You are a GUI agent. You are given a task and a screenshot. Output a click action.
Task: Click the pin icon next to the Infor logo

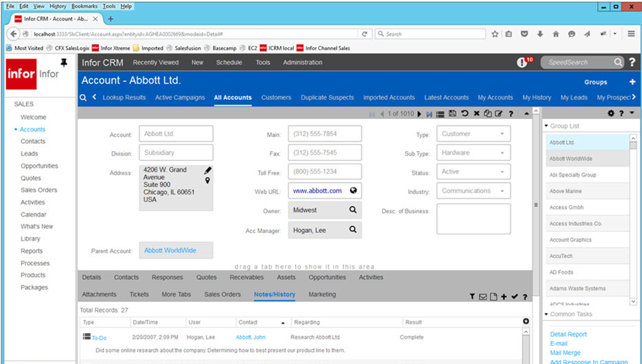pyautogui.click(x=64, y=63)
